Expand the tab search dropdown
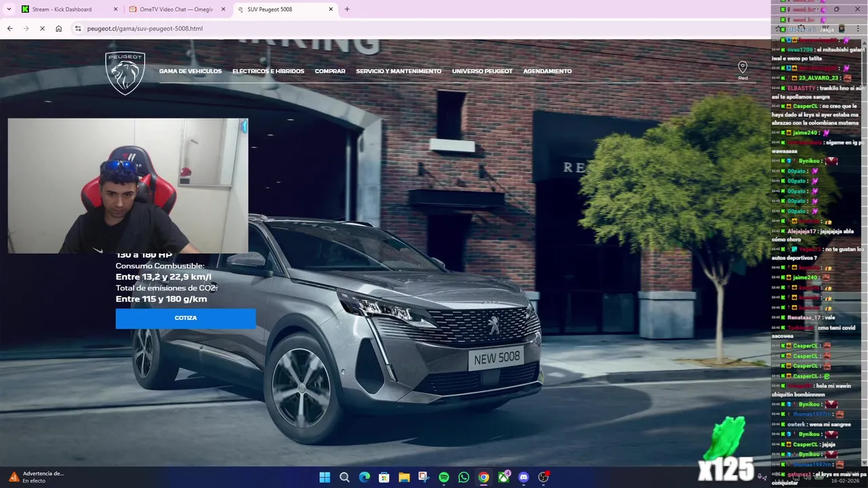 tap(9, 9)
